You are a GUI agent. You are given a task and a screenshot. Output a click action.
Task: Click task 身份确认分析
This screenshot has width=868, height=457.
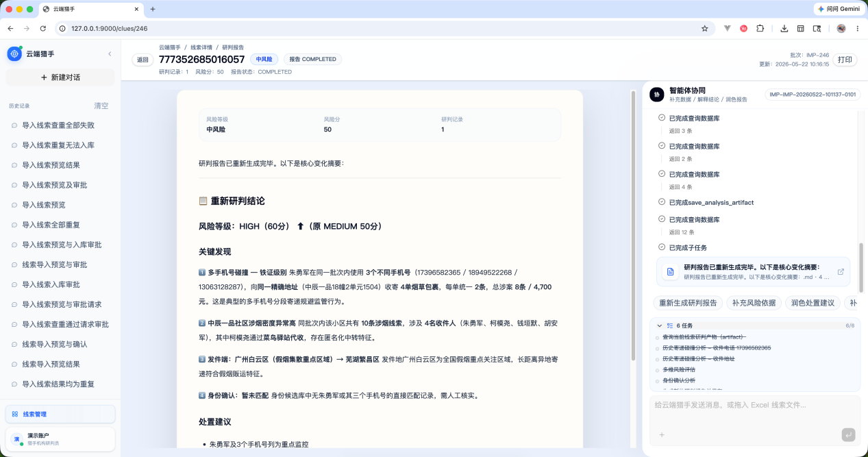coord(679,380)
